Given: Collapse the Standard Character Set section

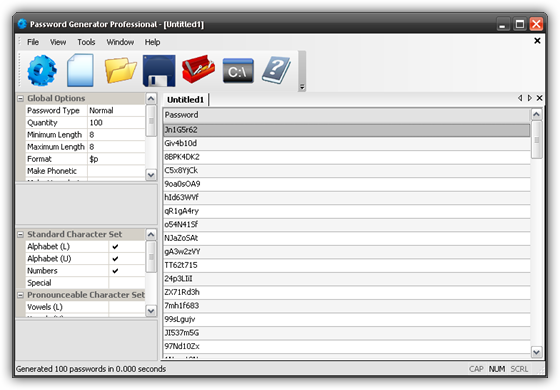Looking at the screenshot, I should coord(21,235).
